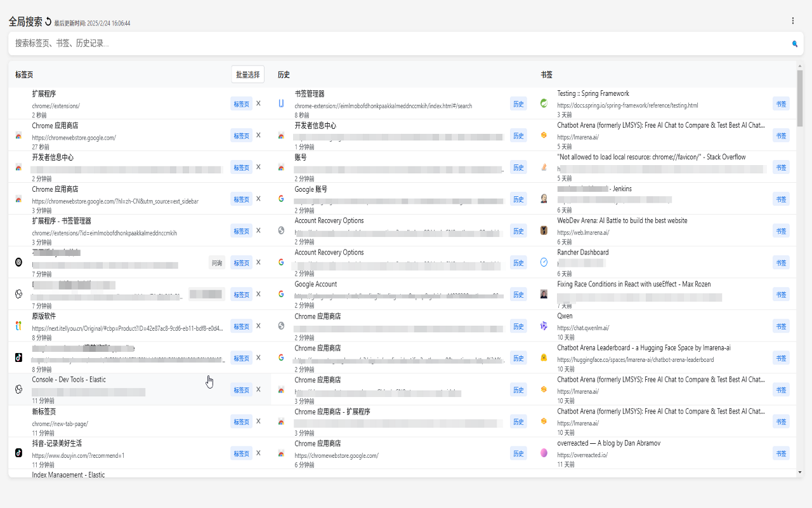Close the 开发者信息中心 tab with its X
This screenshot has width=812, height=508.
[258, 167]
